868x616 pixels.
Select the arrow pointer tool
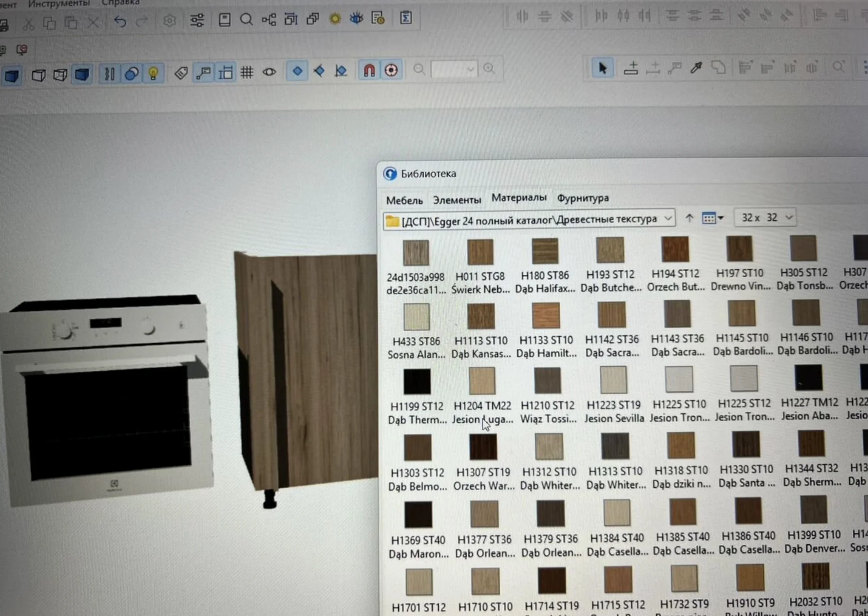click(603, 68)
